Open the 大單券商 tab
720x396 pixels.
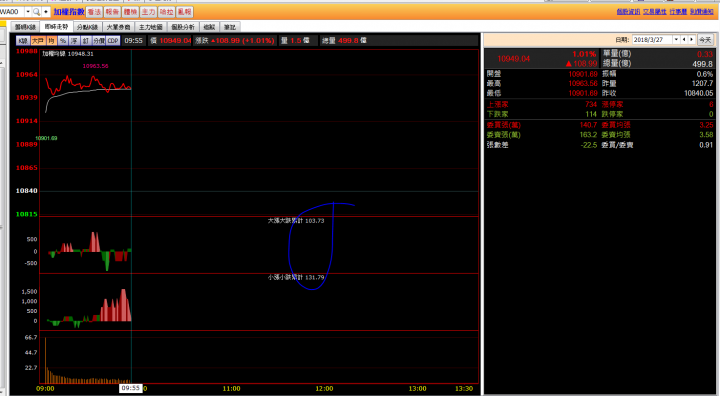[x=118, y=27]
